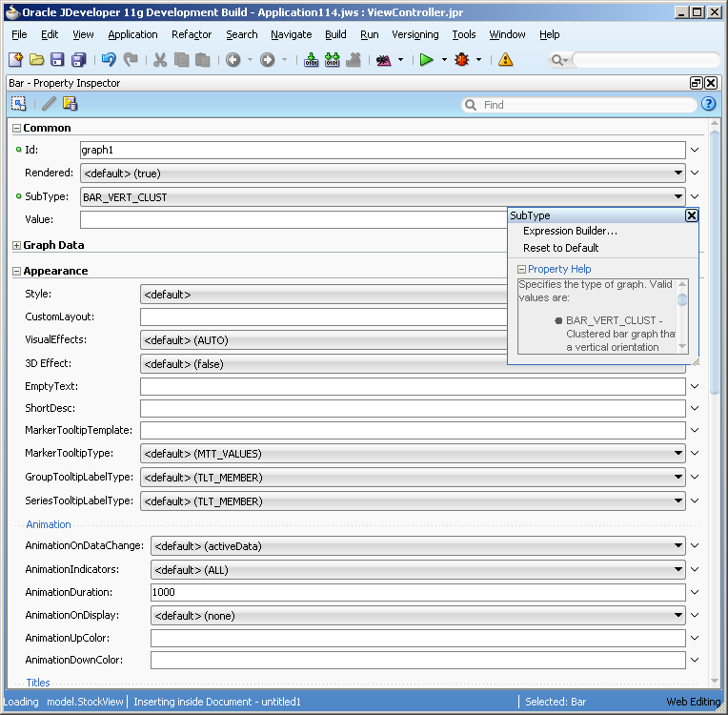Collapse the Common section

[x=17, y=129]
